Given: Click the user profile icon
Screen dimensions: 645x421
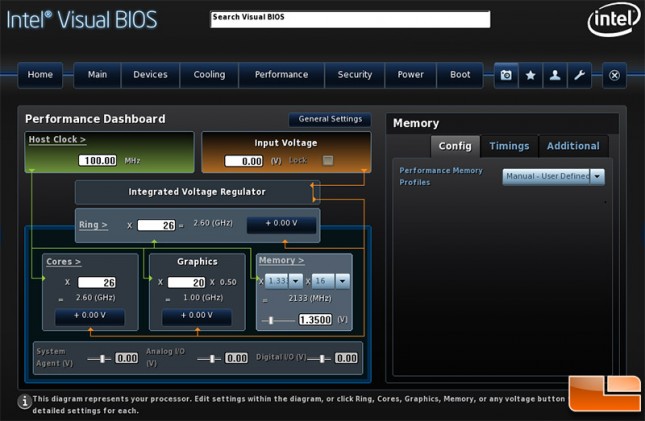Looking at the screenshot, I should (x=555, y=75).
